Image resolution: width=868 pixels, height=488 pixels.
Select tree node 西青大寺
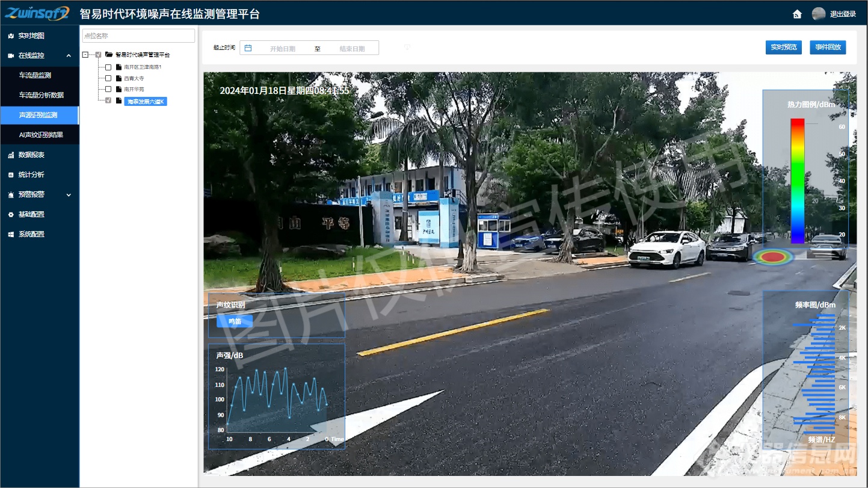[x=134, y=78]
